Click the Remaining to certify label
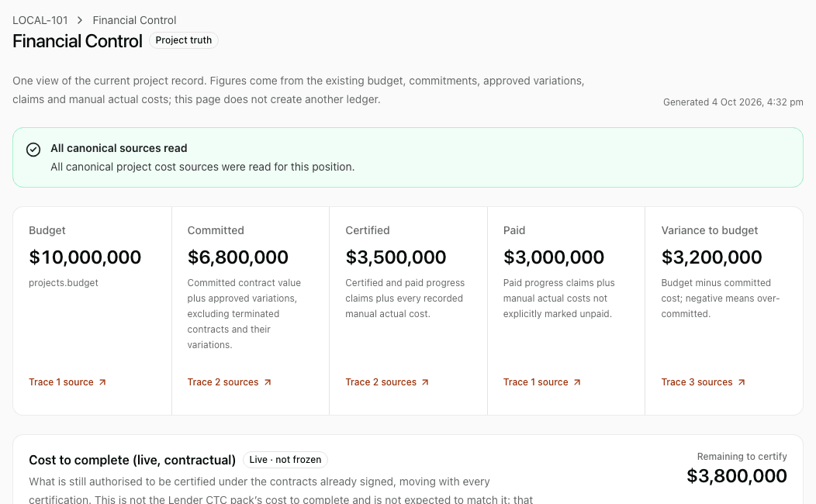Image resolution: width=816 pixels, height=504 pixels. [742, 457]
